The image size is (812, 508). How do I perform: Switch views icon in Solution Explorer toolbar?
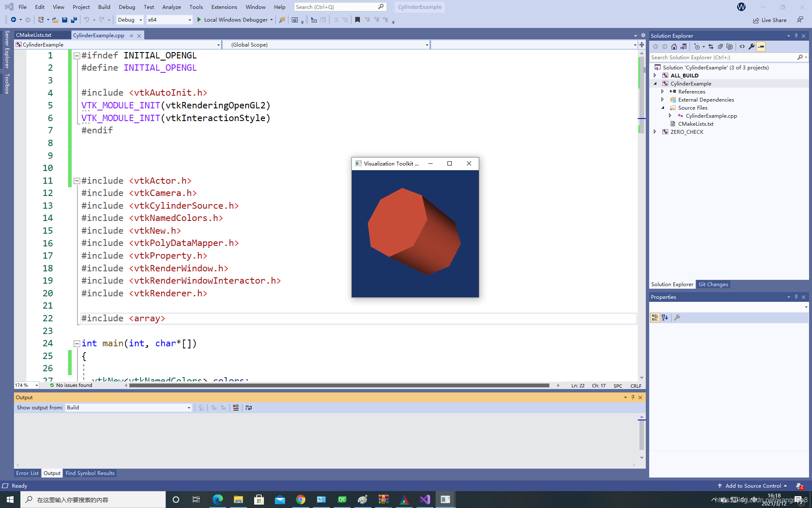683,47
